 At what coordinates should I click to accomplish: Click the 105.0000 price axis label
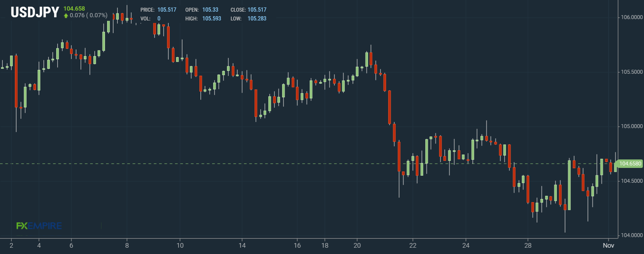632,126
